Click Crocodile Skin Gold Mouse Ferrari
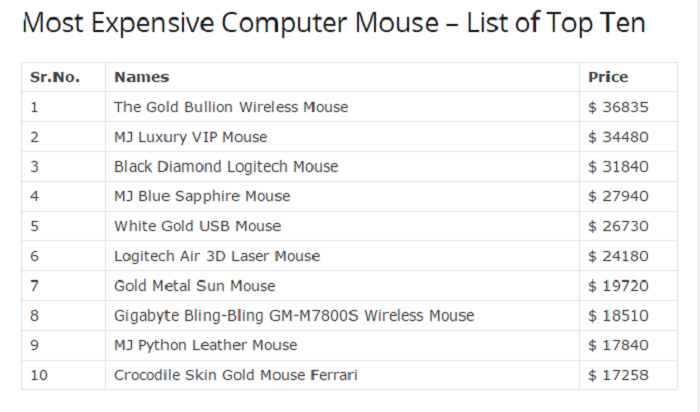This screenshot has height=412, width=700. coord(235,375)
